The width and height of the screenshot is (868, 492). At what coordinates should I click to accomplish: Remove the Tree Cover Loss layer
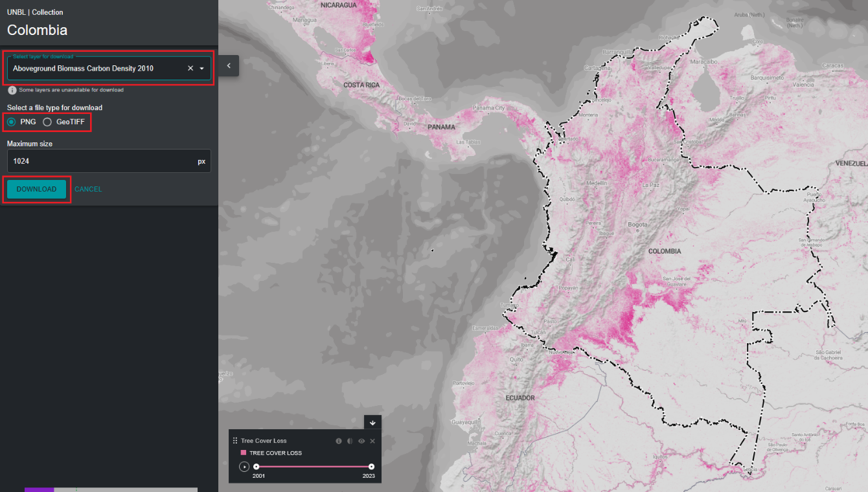coord(372,441)
